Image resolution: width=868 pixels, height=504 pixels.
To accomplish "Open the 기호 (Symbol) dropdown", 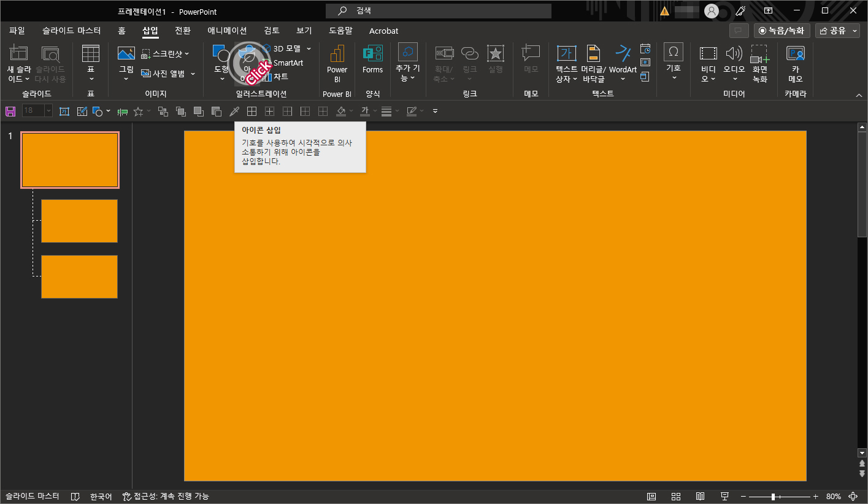I will (674, 77).
